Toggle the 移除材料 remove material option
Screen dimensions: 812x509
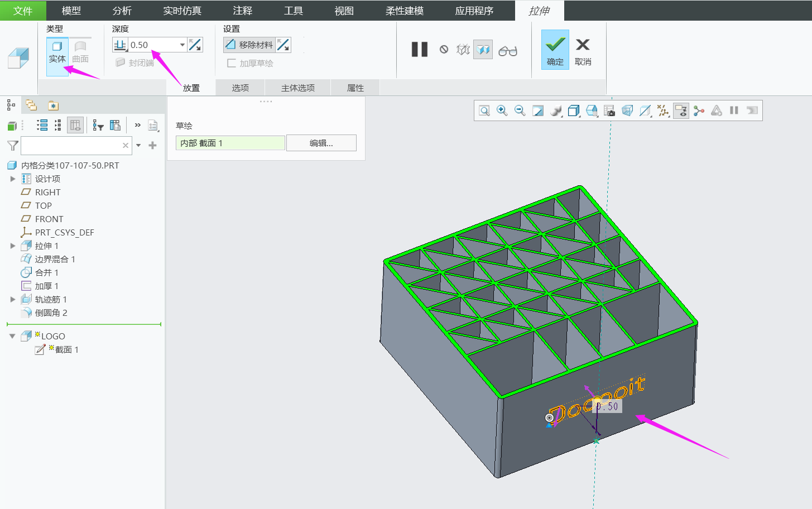pos(249,45)
